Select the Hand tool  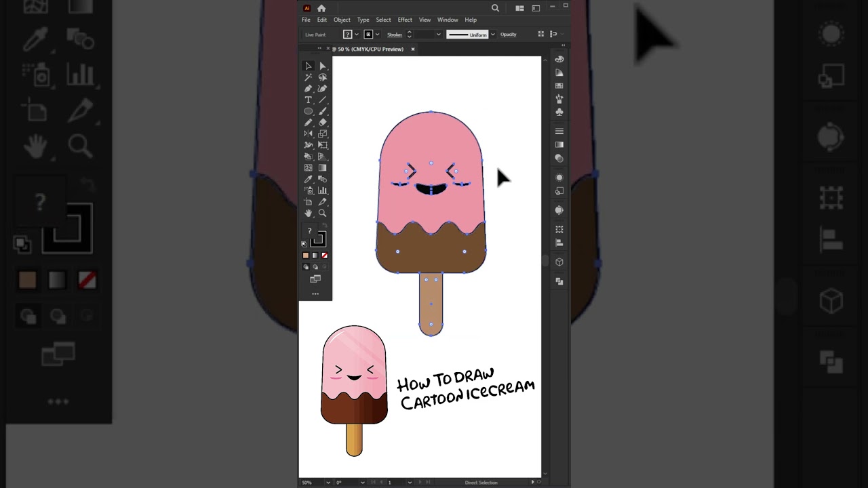click(x=308, y=213)
